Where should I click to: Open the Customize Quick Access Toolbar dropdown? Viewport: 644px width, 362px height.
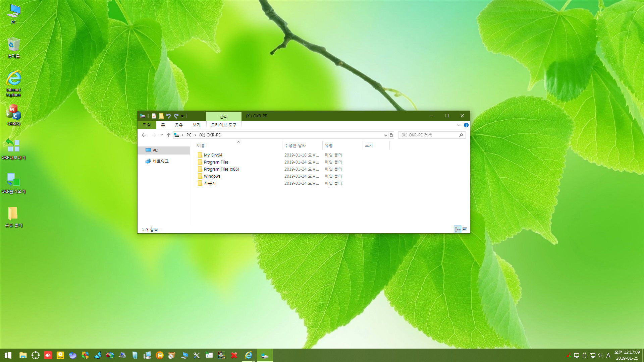click(182, 116)
